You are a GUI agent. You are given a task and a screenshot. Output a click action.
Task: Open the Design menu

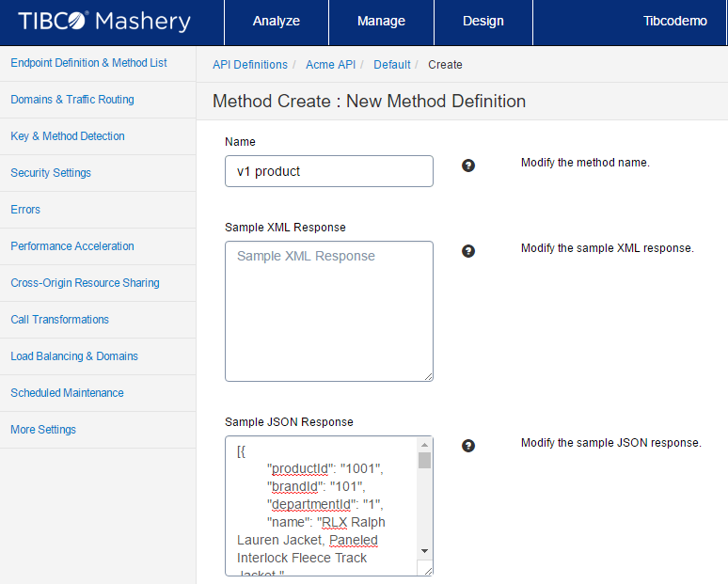click(x=483, y=22)
